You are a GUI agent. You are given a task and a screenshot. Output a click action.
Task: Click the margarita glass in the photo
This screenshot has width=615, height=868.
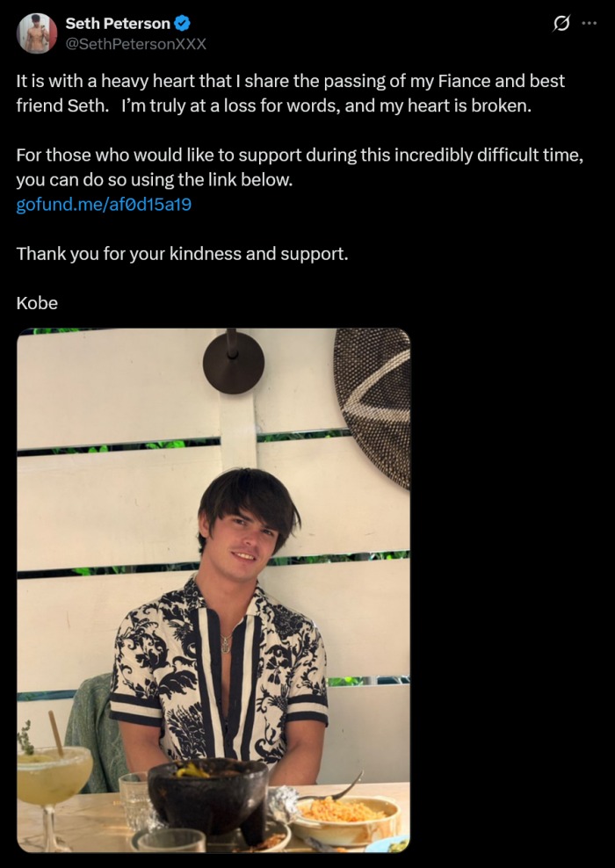53,778
